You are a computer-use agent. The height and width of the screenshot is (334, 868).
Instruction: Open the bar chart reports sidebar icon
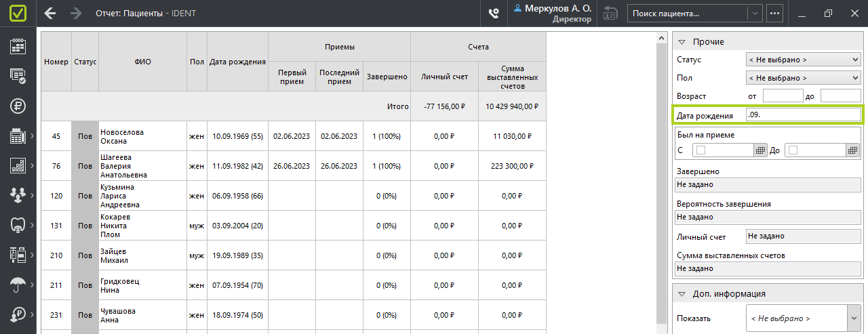(18, 165)
